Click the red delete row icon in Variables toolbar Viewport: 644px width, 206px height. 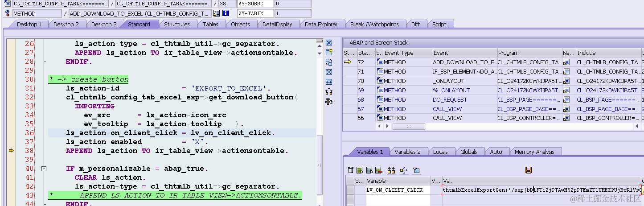coord(379,170)
